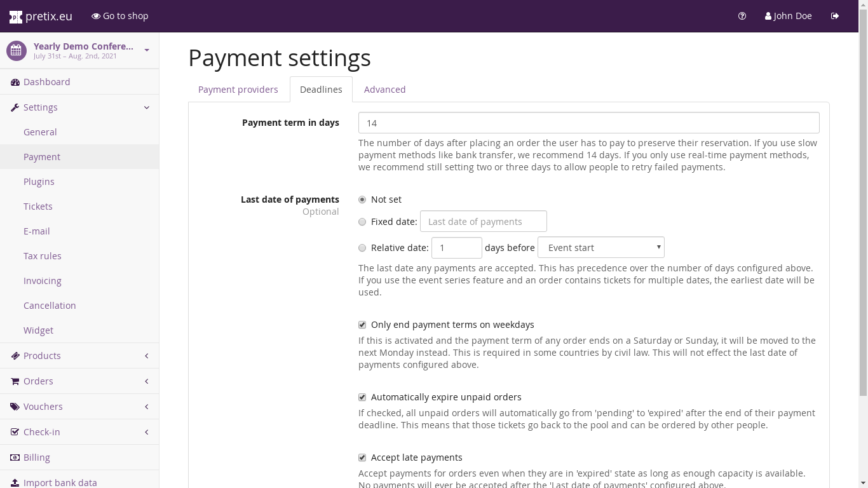Click the Dashboard gauge icon

15,82
